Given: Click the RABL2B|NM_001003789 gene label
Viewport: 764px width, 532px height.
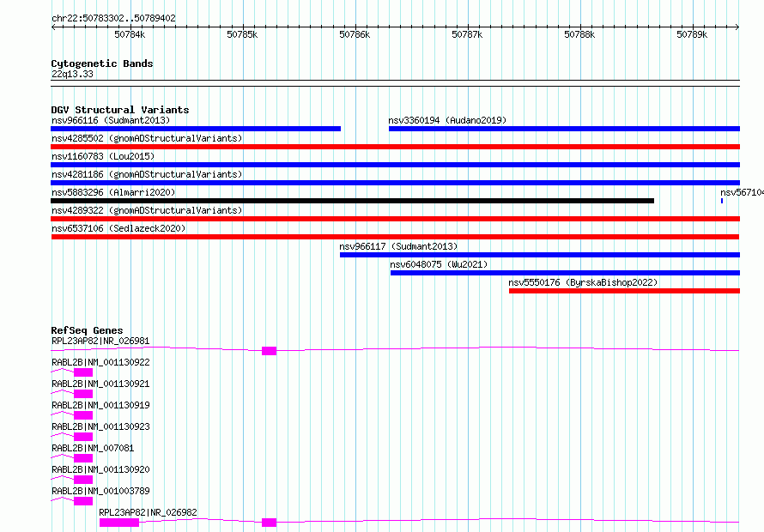Looking at the screenshot, I should coord(100,491).
